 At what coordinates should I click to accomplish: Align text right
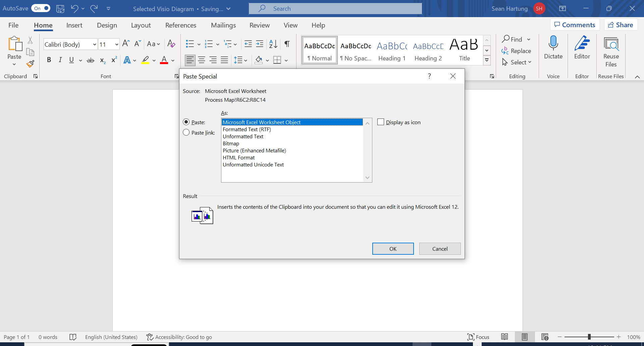tap(213, 60)
